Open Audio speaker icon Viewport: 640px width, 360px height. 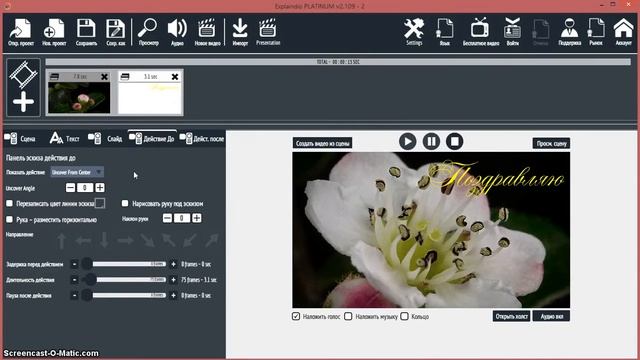click(177, 32)
